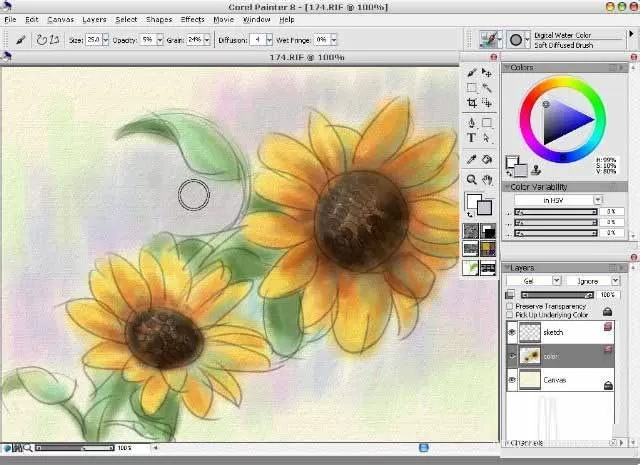The image size is (640, 465).
Task: Open the Size dropdown arrow
Action: coord(106,40)
